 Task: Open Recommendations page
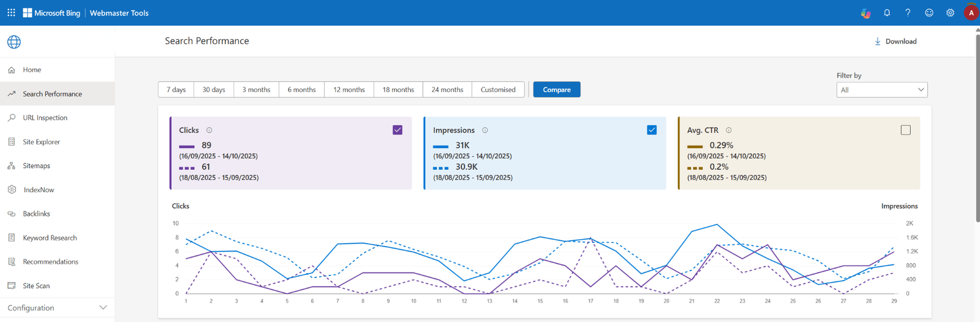click(58, 262)
